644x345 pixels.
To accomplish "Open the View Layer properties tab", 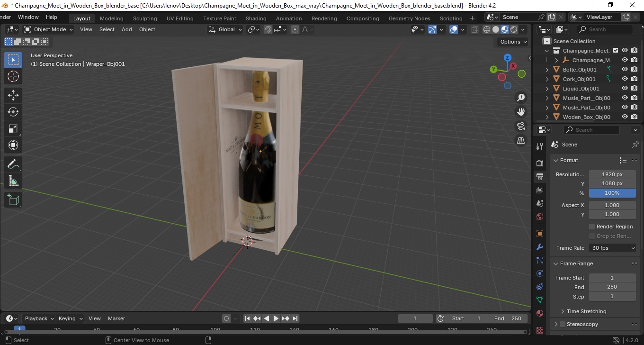I will click(x=540, y=190).
